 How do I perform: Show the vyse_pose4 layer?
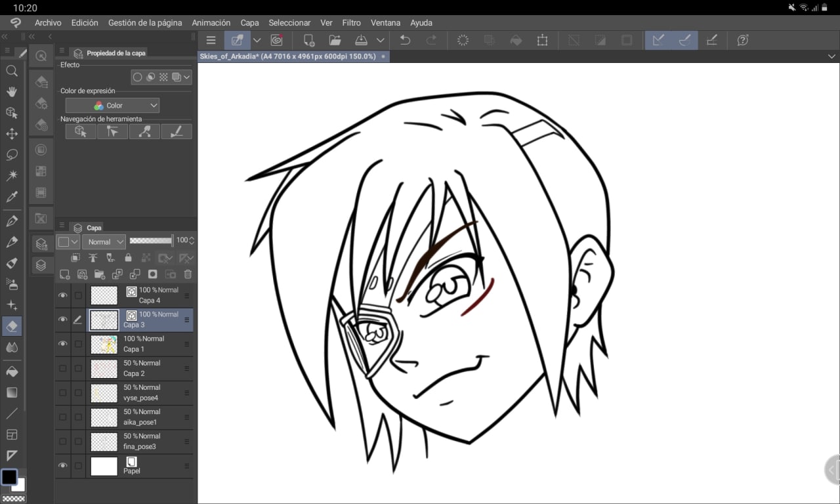[62, 392]
